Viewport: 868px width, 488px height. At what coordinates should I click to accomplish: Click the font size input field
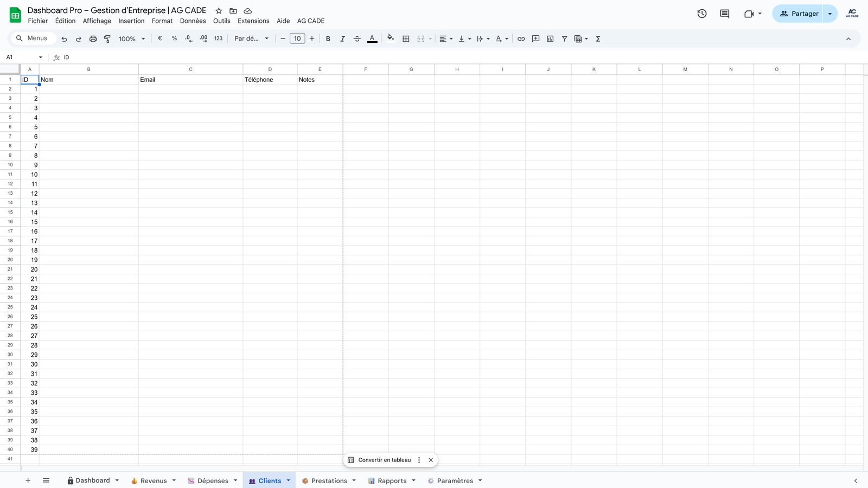[x=297, y=39]
